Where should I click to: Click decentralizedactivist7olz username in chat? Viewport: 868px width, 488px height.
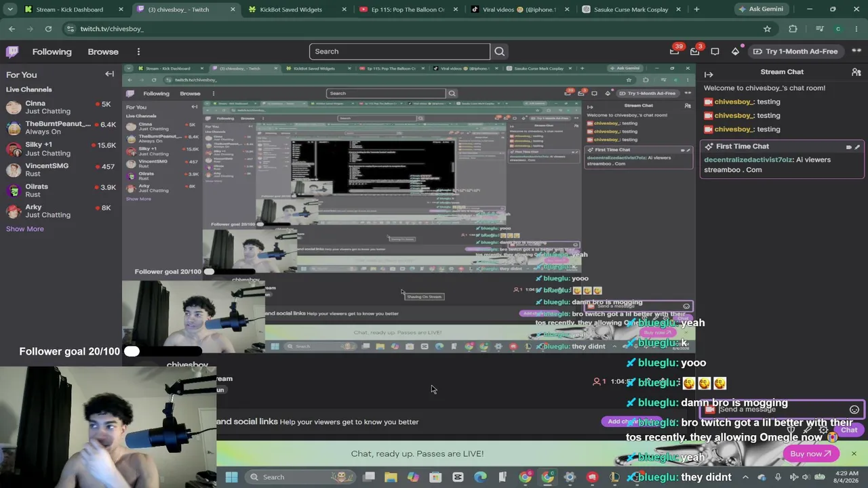pos(748,160)
